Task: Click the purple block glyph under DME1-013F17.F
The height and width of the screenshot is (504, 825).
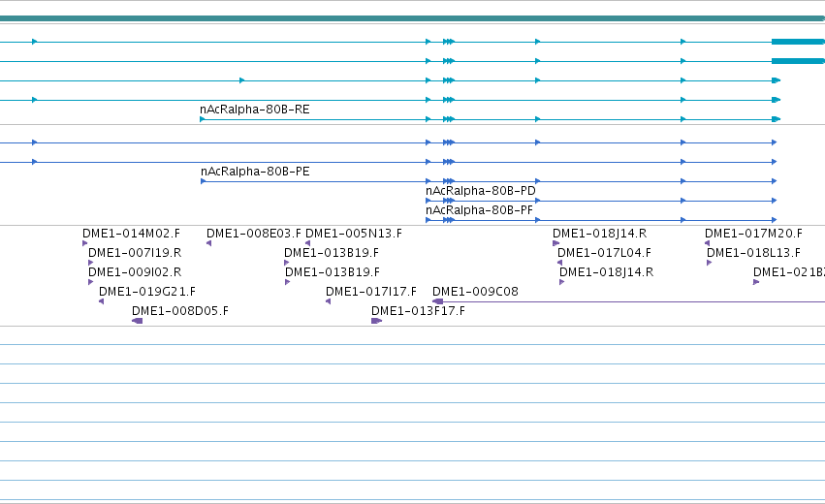Action: pos(377,321)
